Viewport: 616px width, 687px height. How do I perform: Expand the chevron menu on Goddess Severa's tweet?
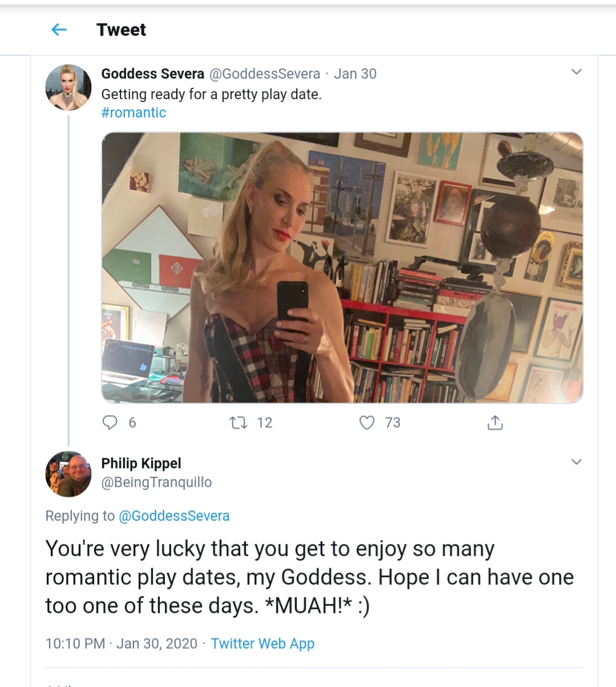coord(577,72)
